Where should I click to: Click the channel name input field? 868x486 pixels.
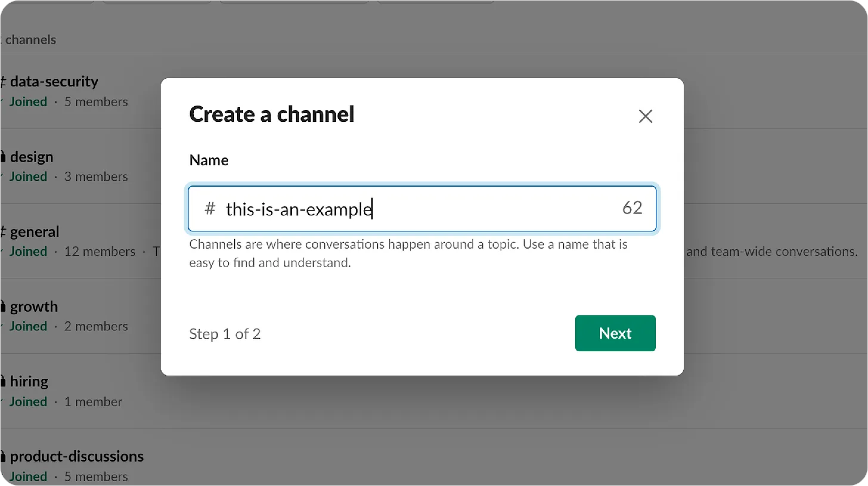pos(421,209)
